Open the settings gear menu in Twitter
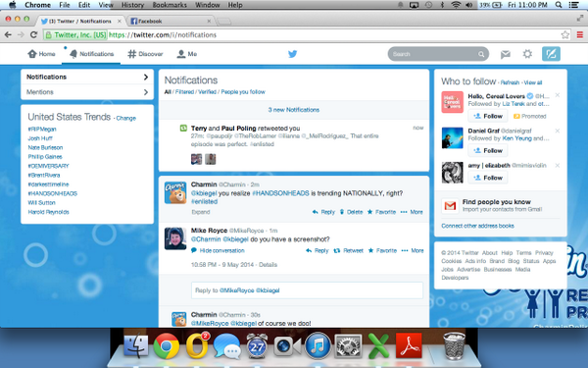Screen dimensions: 588x368 [527, 54]
